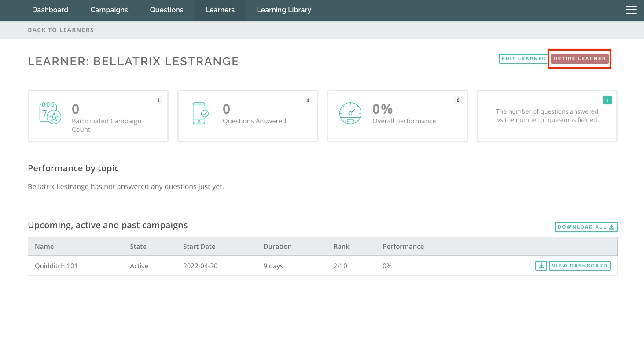The height and width of the screenshot is (363, 644).
Task: Click the Duration column header
Action: tap(278, 247)
